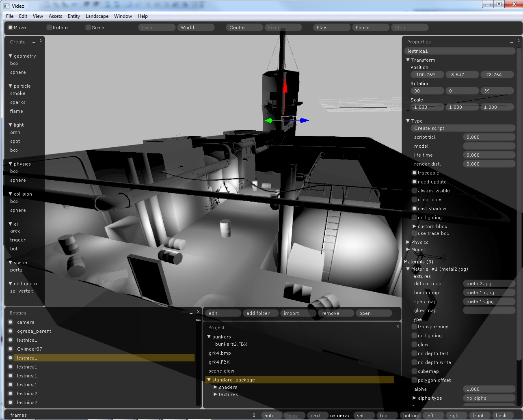Image resolution: width=523 pixels, height=420 pixels.
Task: Open the Landscape menu
Action: tap(97, 16)
